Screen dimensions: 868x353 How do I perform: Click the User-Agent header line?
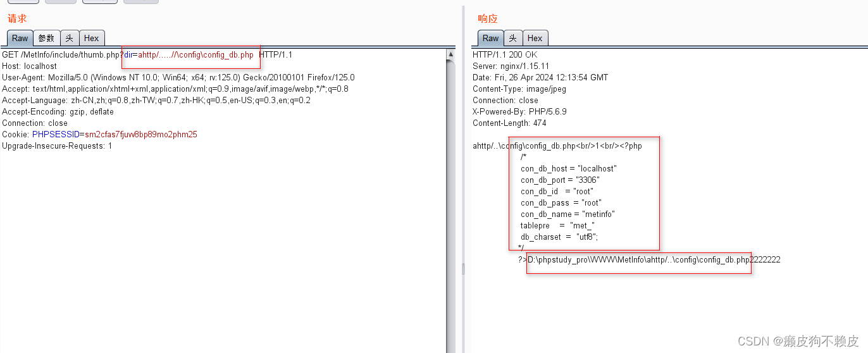point(178,78)
